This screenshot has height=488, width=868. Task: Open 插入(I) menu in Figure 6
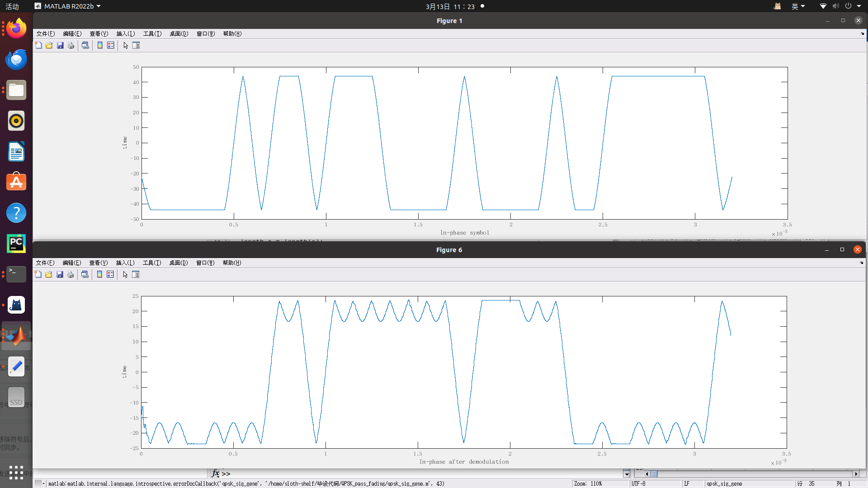tap(125, 263)
